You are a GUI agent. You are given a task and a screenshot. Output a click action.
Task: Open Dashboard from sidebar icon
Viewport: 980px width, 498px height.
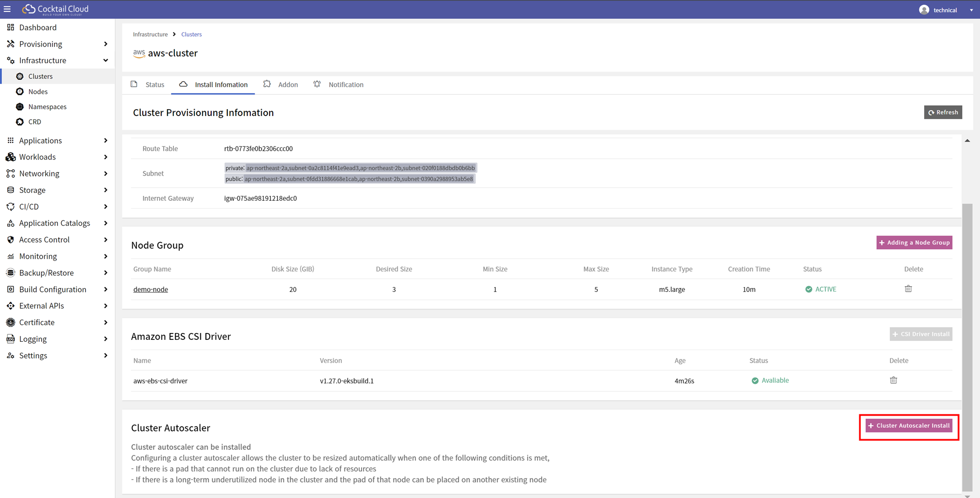10,27
